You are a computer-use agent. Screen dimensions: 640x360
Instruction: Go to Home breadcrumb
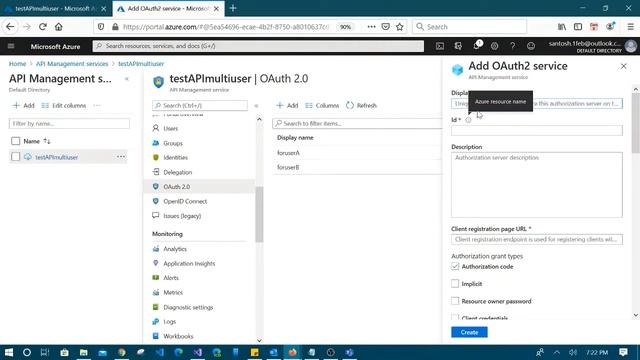[x=17, y=64]
